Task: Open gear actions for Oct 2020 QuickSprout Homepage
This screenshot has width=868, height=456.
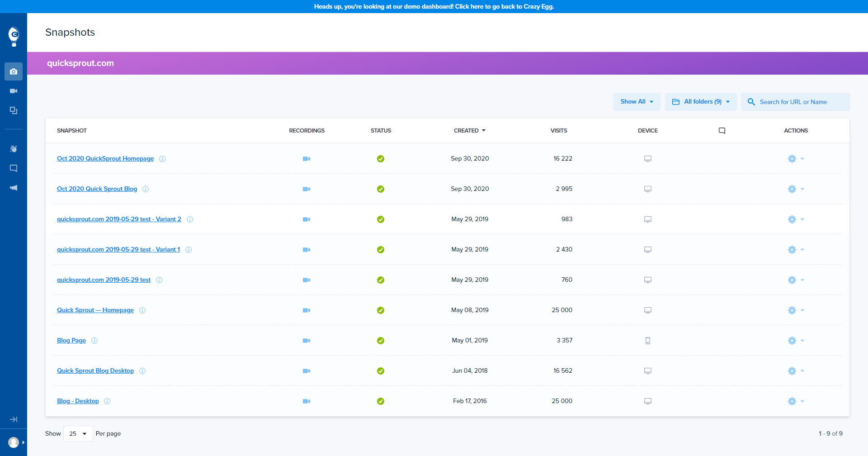Action: point(796,159)
